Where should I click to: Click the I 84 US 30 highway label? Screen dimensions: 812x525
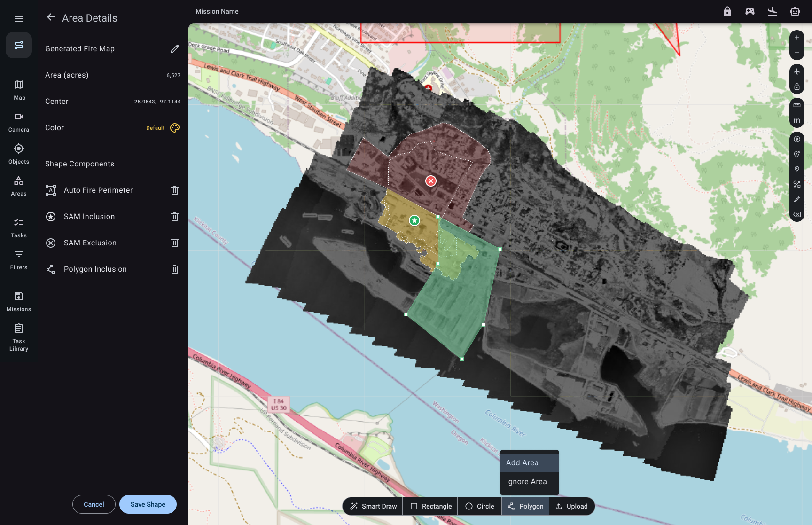(x=279, y=405)
